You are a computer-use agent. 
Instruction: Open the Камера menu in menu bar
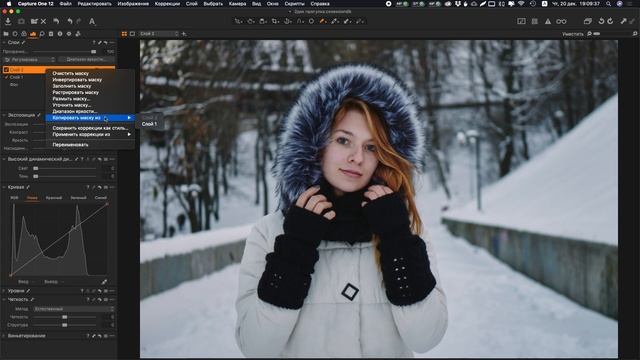point(237,4)
